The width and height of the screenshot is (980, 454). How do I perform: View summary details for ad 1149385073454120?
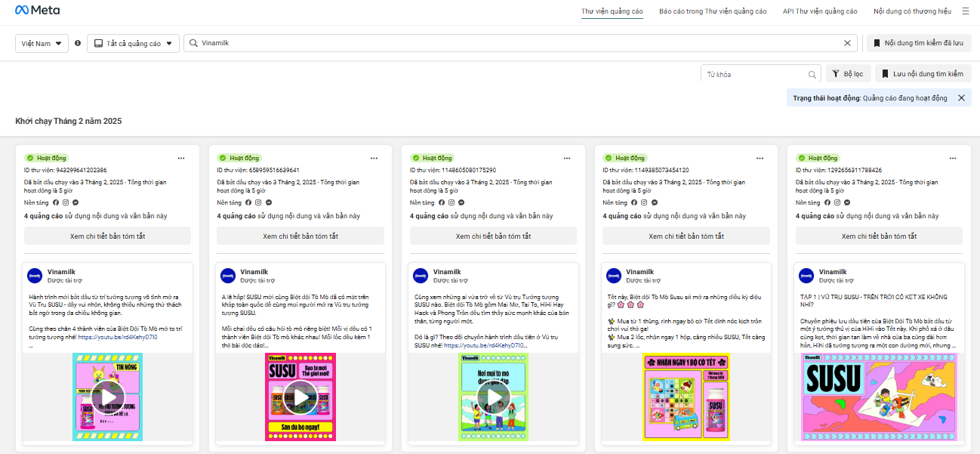click(x=686, y=236)
